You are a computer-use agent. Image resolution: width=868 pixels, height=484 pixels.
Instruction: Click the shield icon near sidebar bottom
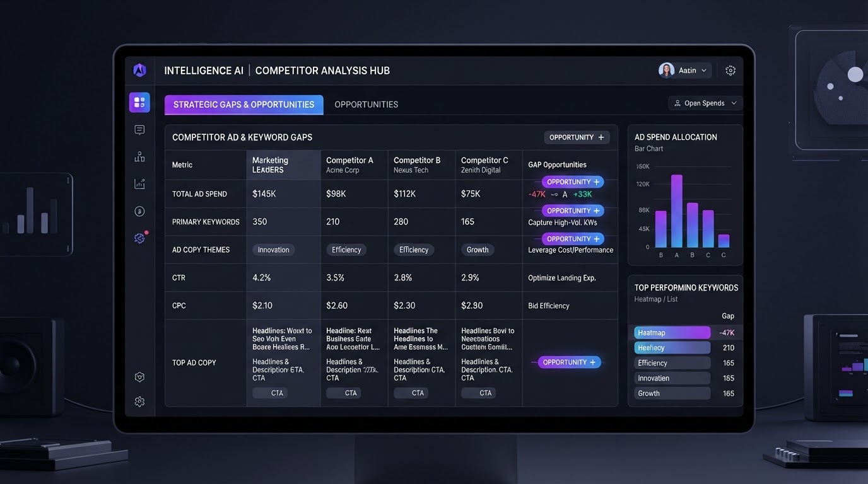click(x=139, y=377)
